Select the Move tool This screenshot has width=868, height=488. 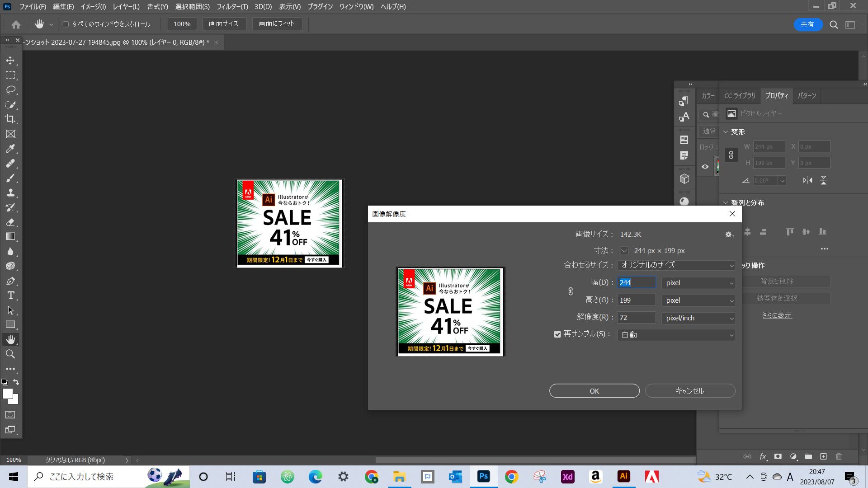(x=11, y=60)
